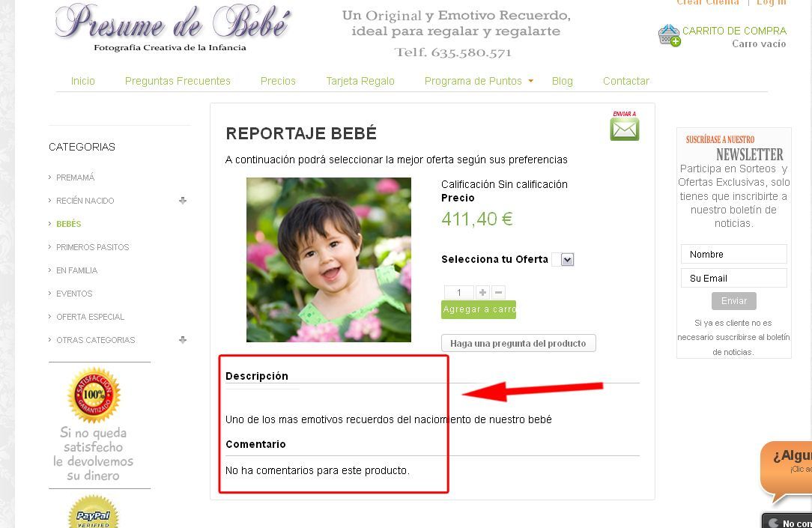Click the 100% satisfaction guarantee badge
Screen dimensions: 812x528
[94, 395]
